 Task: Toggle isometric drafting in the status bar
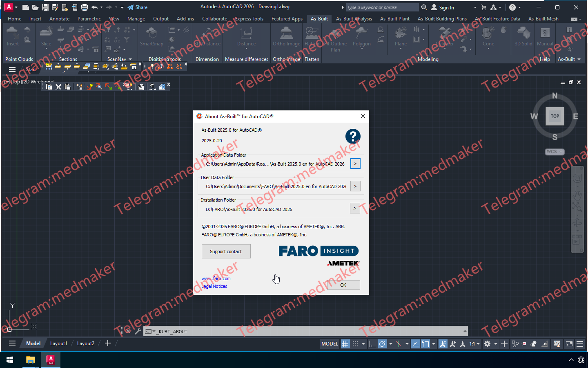tap(399, 344)
